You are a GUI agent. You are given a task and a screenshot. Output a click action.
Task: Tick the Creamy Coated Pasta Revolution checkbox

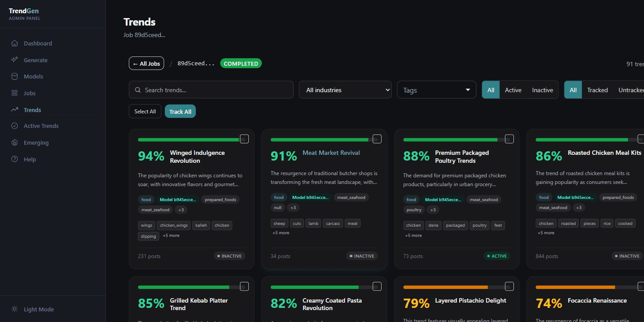pos(377,287)
